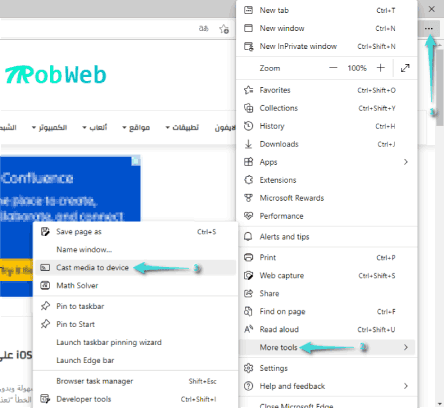Click the History clock icon
Screen dimensions: 446x408
tap(248, 126)
